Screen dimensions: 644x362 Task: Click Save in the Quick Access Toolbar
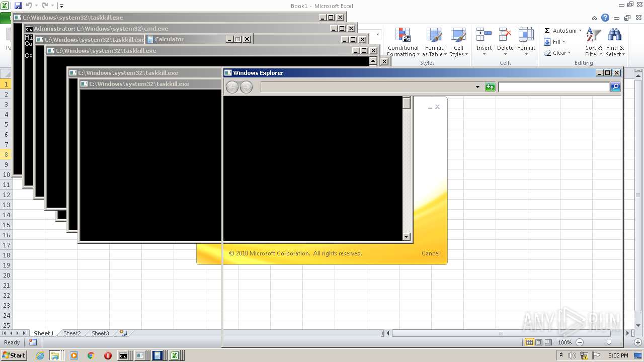tap(18, 6)
